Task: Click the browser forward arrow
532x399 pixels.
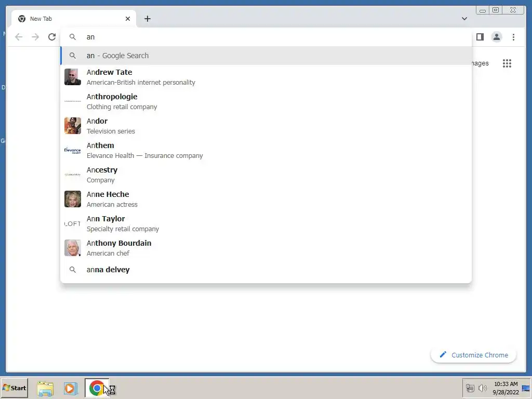Action: [x=35, y=37]
